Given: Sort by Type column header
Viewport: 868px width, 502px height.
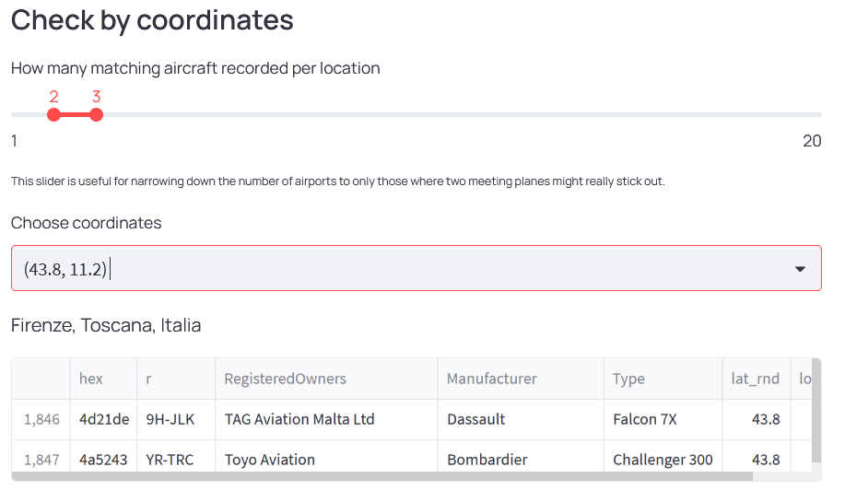Looking at the screenshot, I should point(628,379).
